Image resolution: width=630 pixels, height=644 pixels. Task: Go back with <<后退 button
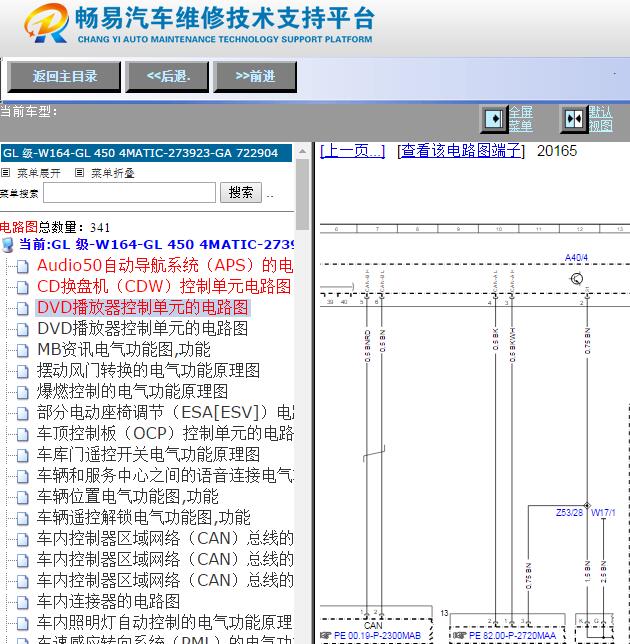pos(168,76)
